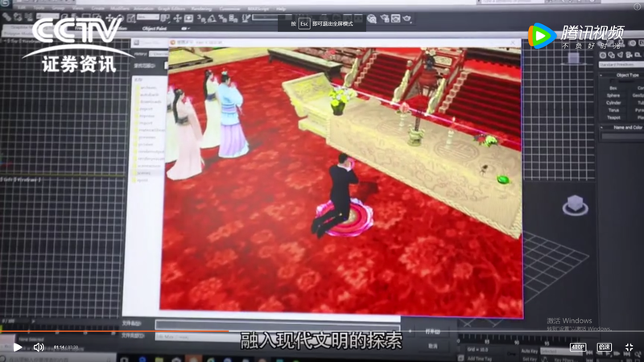This screenshot has width=644, height=362.
Task: Click the teapot Render Production icon
Action: pos(407,19)
